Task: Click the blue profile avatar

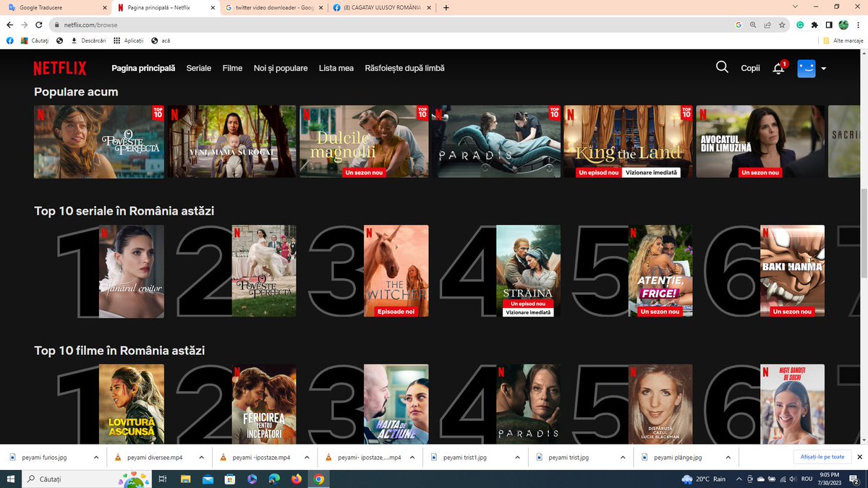Action: 807,68
